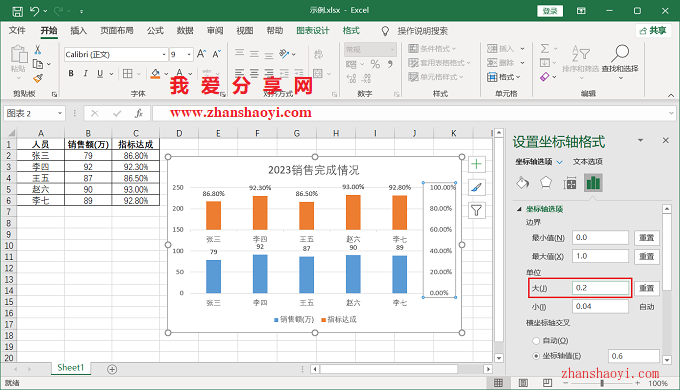
Task: Open the font name Calibri dropdown
Action: pos(164,54)
